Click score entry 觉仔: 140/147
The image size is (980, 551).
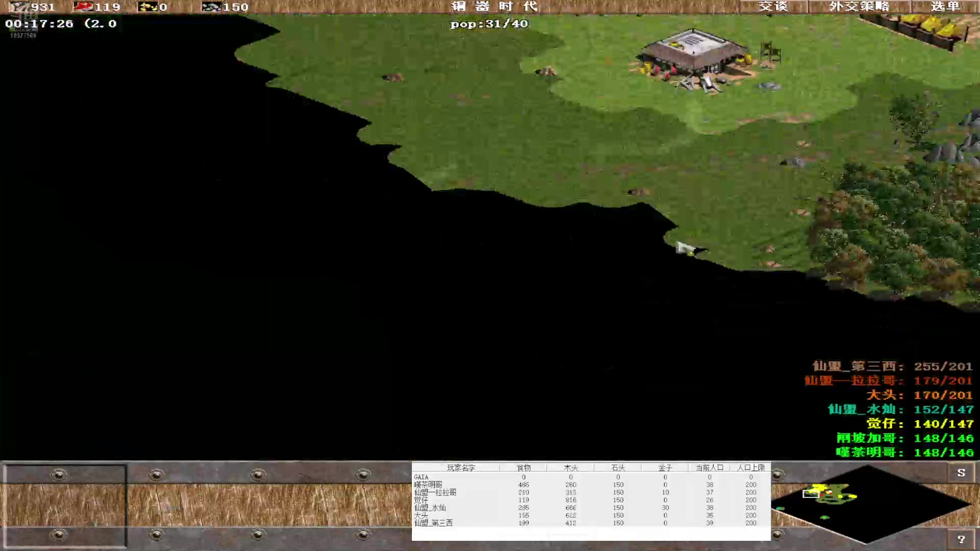[920, 423]
